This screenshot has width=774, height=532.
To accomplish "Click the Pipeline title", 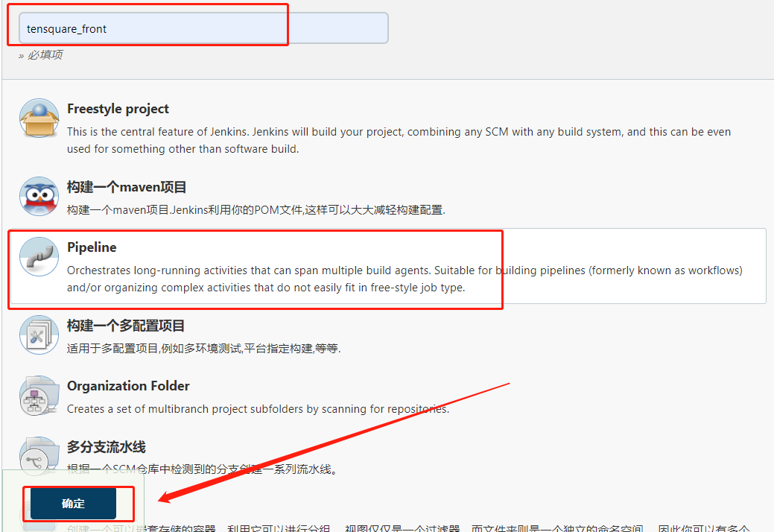I will 92,247.
